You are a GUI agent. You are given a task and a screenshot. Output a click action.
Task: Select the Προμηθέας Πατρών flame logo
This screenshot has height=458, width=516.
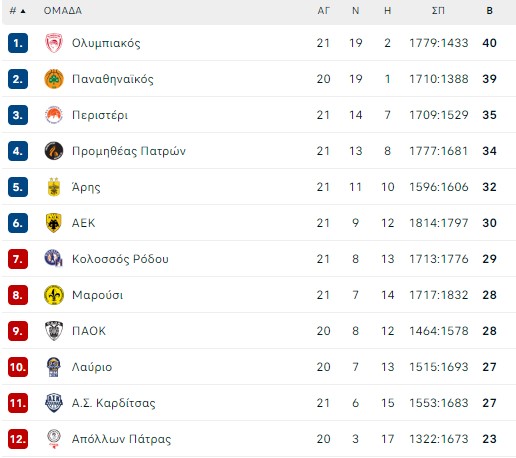tap(54, 151)
